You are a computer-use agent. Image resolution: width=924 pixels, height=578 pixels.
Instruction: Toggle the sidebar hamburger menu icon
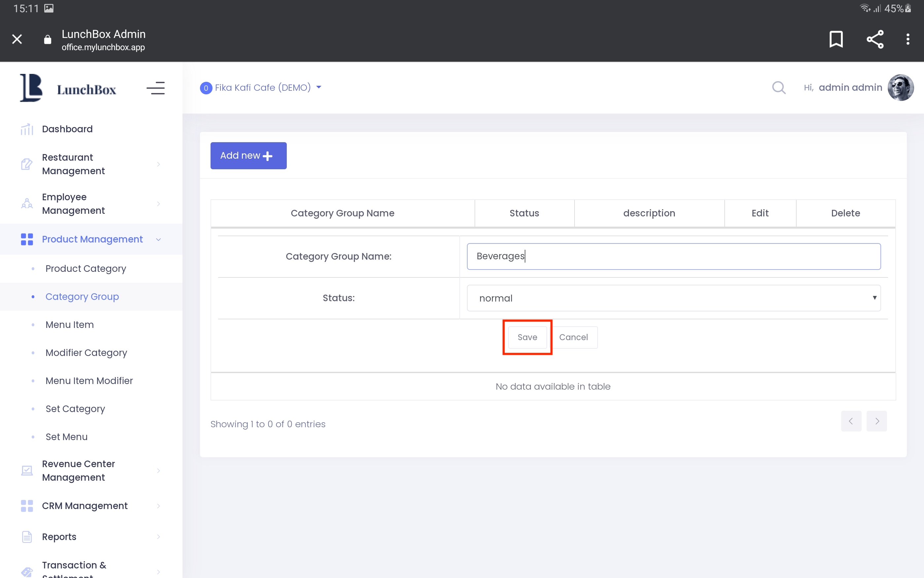[155, 88]
